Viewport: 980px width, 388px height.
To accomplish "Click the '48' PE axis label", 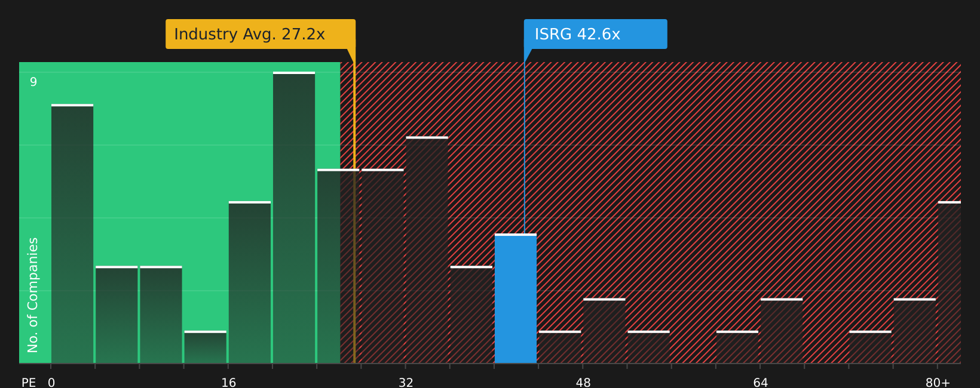I will [583, 383].
